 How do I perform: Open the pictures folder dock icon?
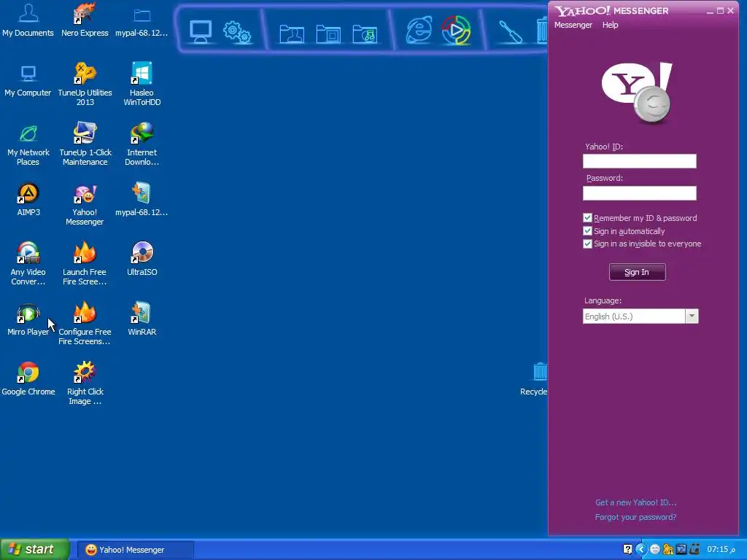pos(328,34)
